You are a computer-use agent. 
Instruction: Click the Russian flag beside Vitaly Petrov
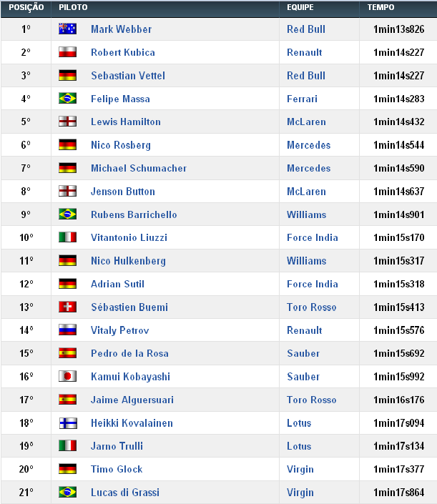point(67,330)
